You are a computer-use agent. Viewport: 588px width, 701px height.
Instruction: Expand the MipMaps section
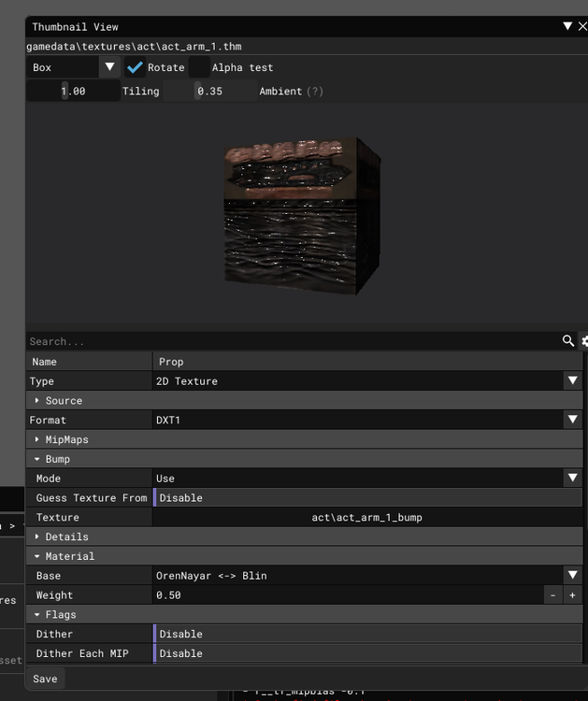[x=305, y=439]
